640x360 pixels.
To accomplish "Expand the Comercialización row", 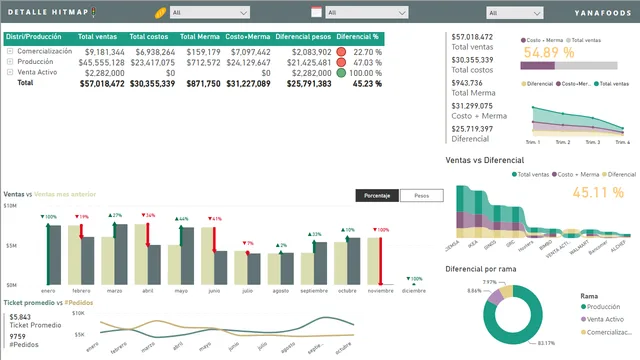I will [x=10, y=51].
